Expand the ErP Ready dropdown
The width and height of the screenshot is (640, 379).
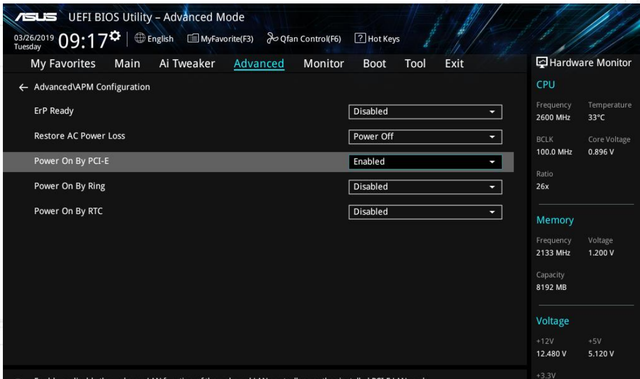coord(425,112)
